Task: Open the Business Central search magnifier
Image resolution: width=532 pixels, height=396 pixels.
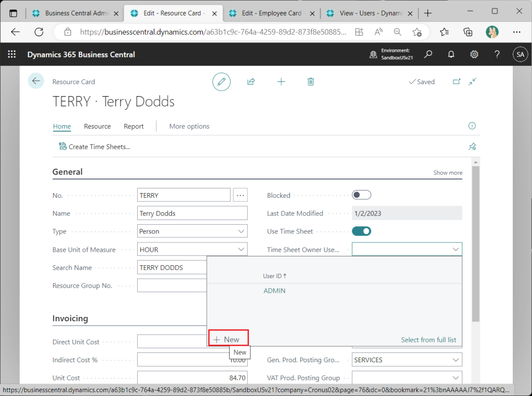Action: pyautogui.click(x=428, y=54)
